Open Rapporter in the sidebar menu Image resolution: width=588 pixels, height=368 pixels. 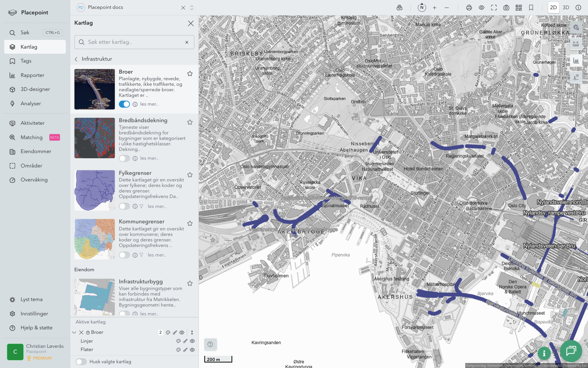(32, 75)
